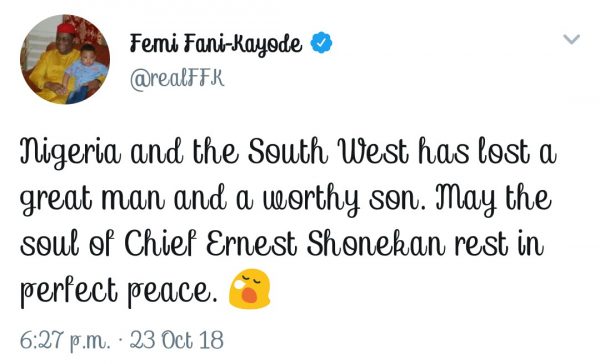The width and height of the screenshot is (600, 364).
Task: Click the 6:27 p.m. timestamp
Action: coord(65,340)
